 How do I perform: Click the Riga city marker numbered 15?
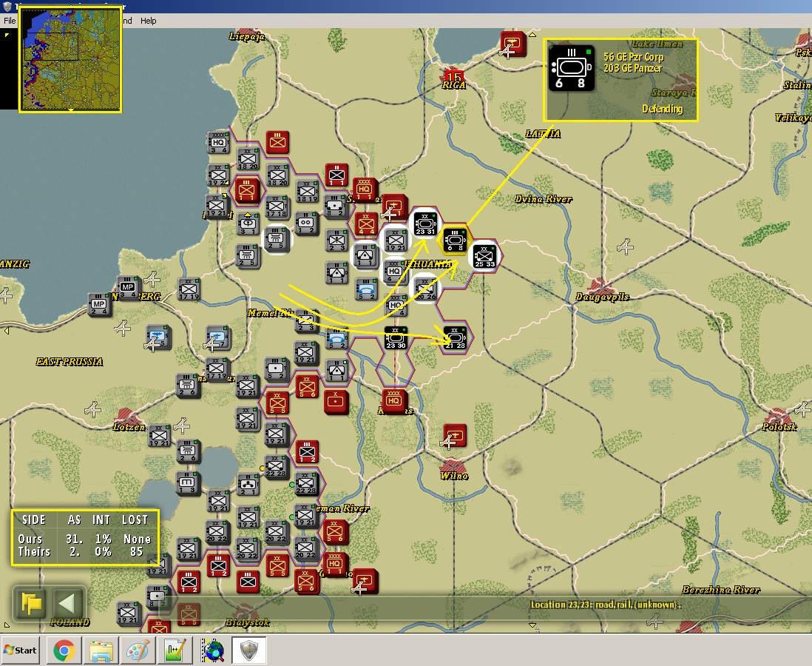[453, 77]
